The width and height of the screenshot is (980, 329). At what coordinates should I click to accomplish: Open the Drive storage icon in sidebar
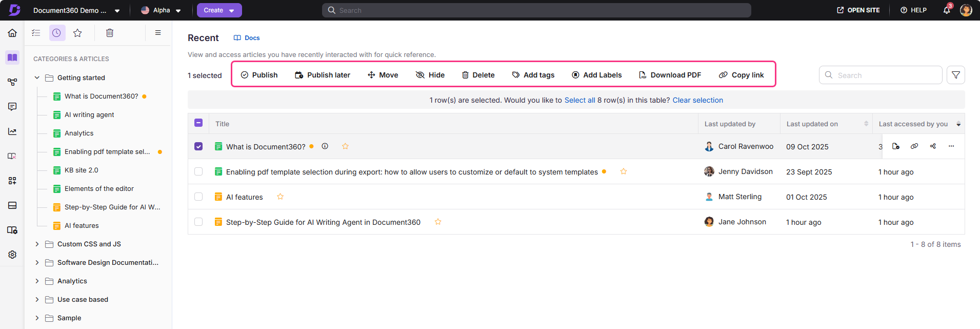[12, 205]
